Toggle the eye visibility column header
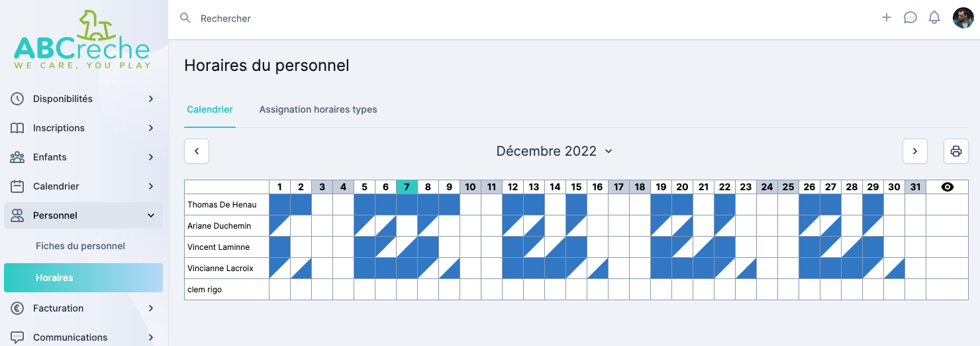Screen dimensions: 980x346 click(x=947, y=187)
